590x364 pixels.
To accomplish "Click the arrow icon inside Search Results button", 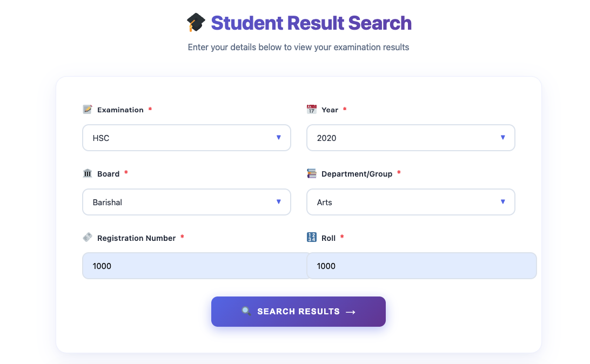I will 351,311.
